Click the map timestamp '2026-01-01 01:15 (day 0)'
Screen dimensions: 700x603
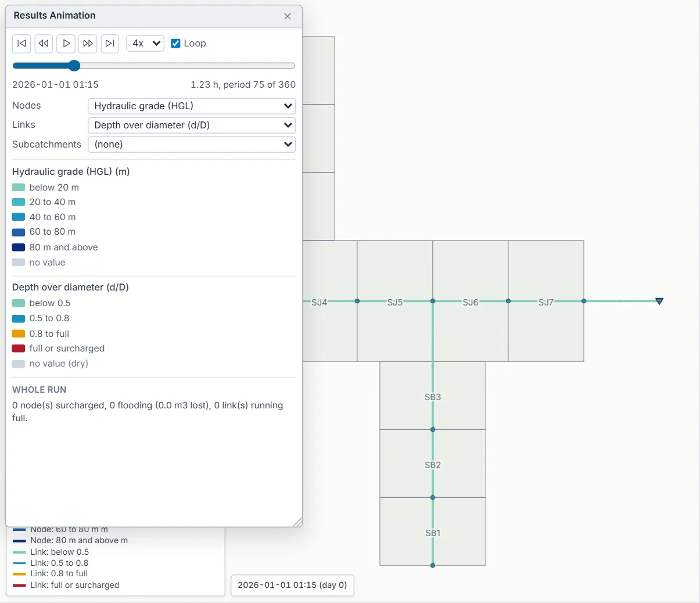(292, 585)
